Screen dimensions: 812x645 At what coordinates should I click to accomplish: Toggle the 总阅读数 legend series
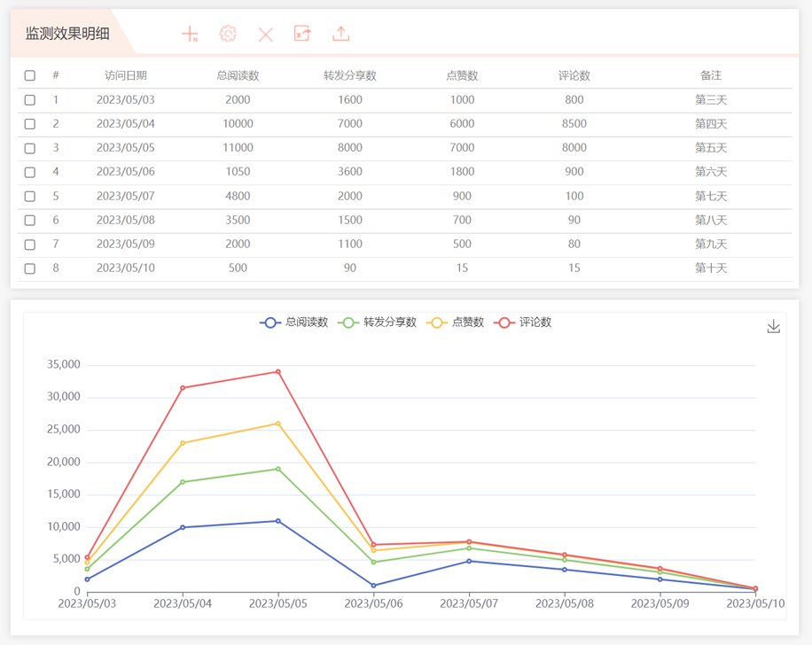pyautogui.click(x=294, y=322)
